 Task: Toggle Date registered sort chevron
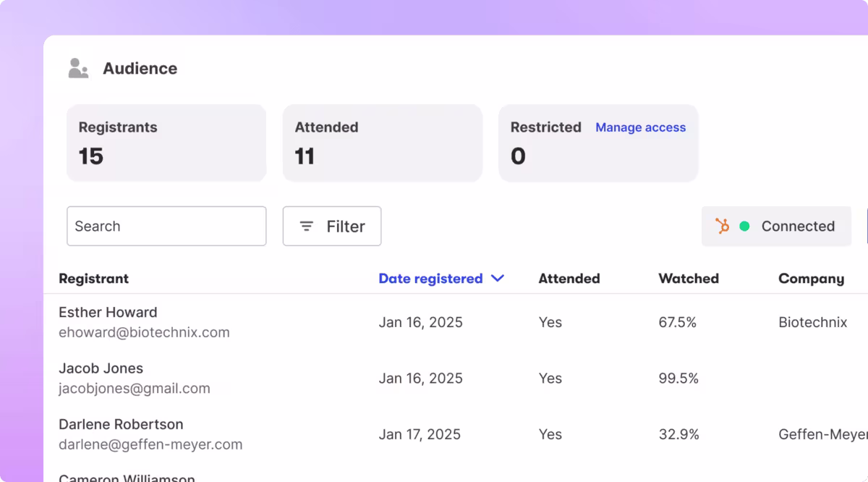498,279
